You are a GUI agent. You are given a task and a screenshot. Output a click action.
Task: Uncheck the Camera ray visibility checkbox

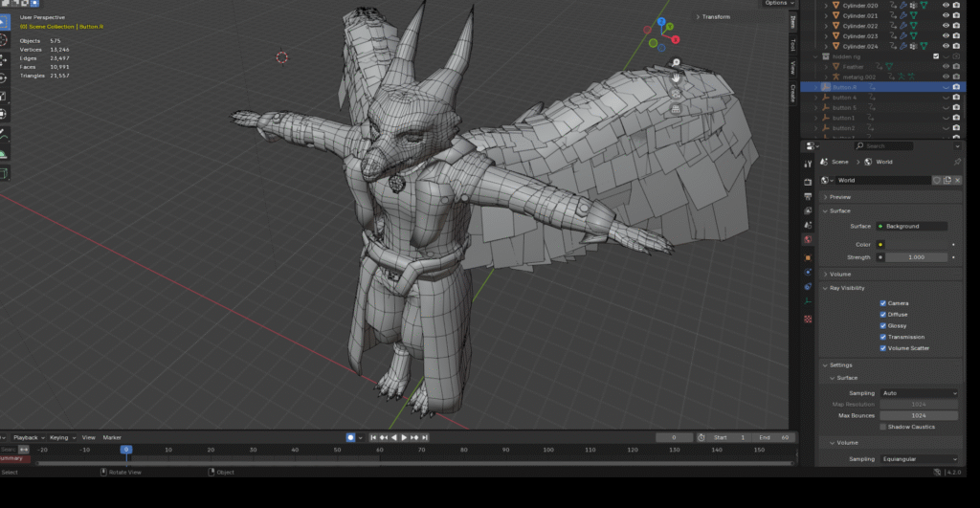pyautogui.click(x=883, y=303)
